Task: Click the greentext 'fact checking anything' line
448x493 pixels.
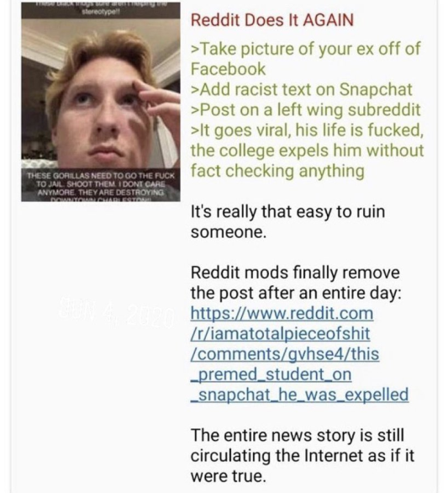Action: (277, 171)
